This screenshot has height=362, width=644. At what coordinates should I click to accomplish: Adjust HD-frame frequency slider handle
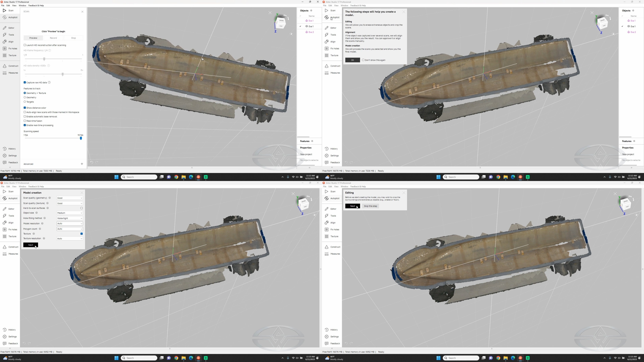44,59
